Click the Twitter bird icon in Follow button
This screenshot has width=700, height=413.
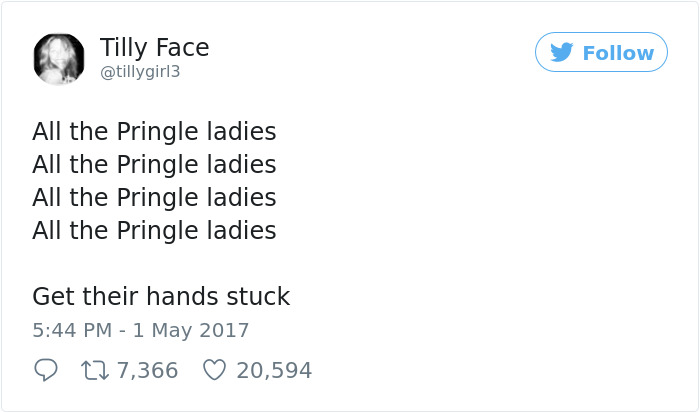pos(562,52)
